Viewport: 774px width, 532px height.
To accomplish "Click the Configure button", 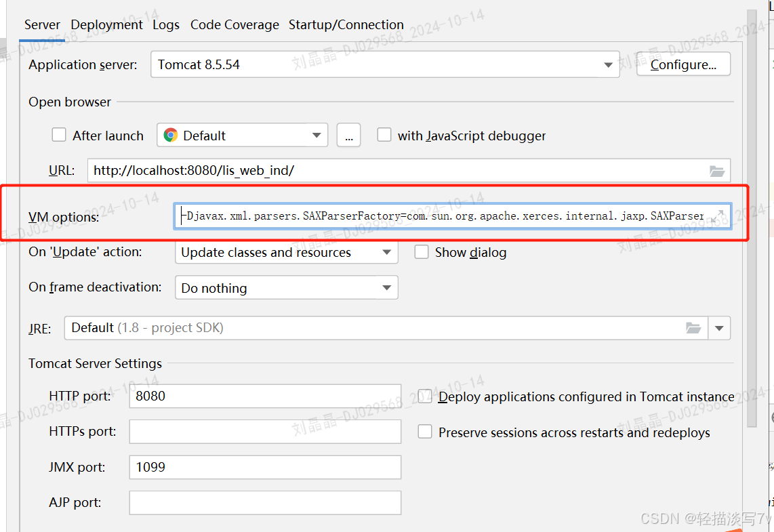I will click(x=683, y=64).
